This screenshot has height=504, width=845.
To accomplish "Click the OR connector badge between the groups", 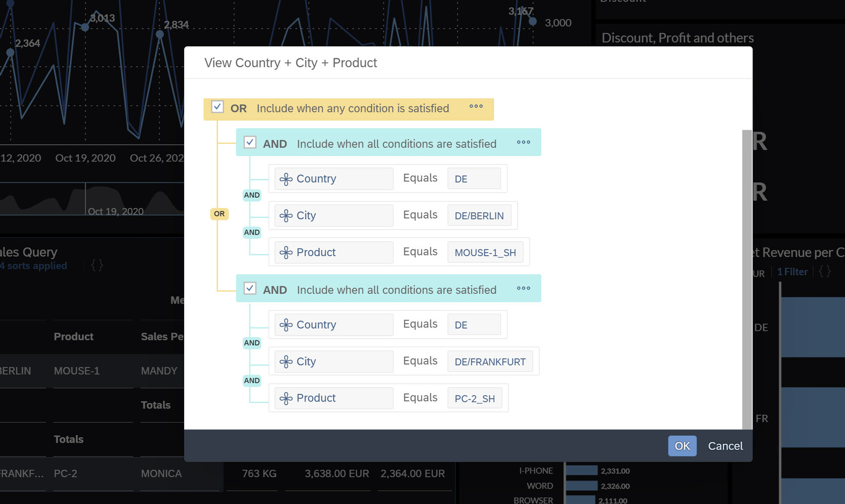I will click(x=219, y=214).
